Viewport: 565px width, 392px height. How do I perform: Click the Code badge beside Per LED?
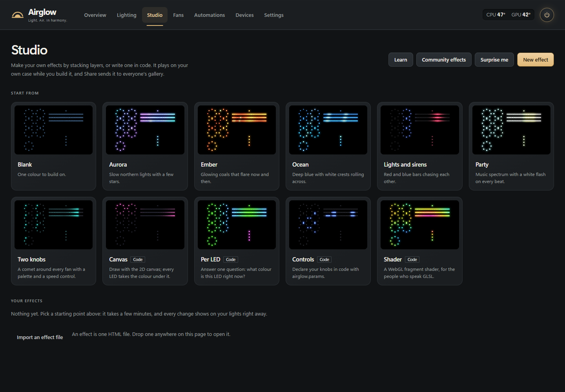(x=231, y=260)
